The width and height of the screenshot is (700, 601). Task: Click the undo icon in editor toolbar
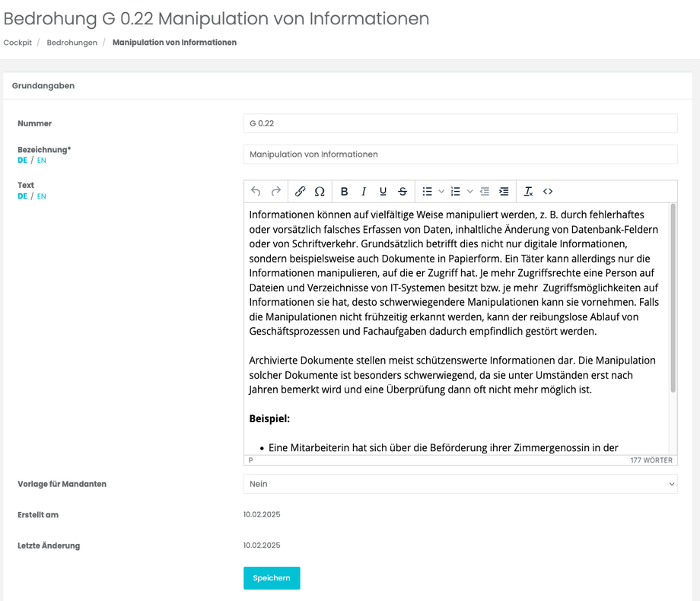pos(256,192)
